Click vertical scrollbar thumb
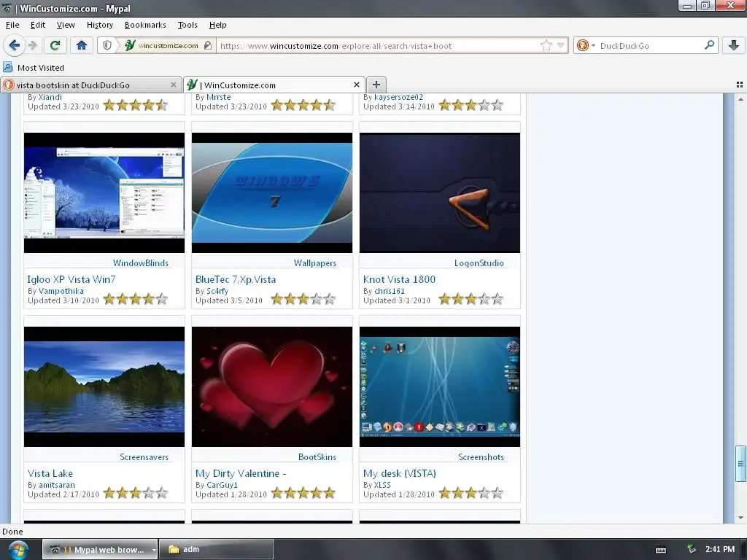747x560 pixels. point(740,463)
